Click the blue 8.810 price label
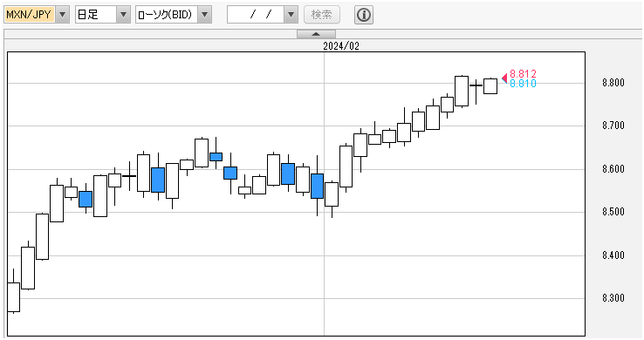 click(523, 84)
